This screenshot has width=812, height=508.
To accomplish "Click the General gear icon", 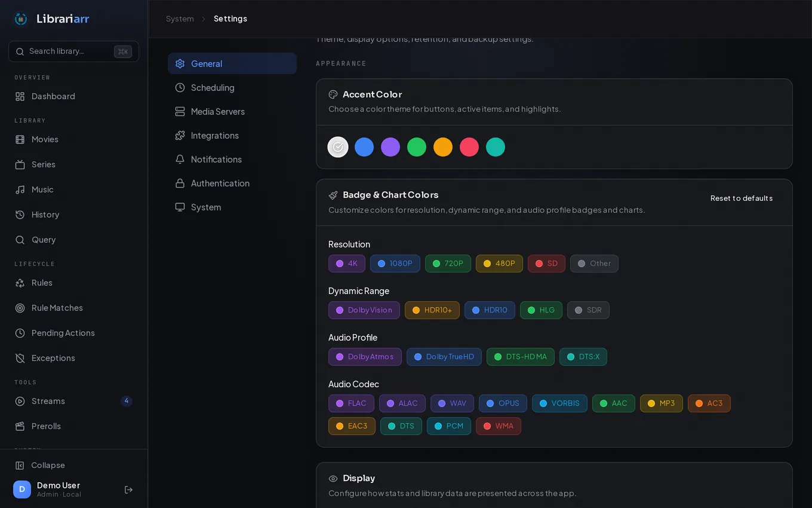I will (180, 63).
